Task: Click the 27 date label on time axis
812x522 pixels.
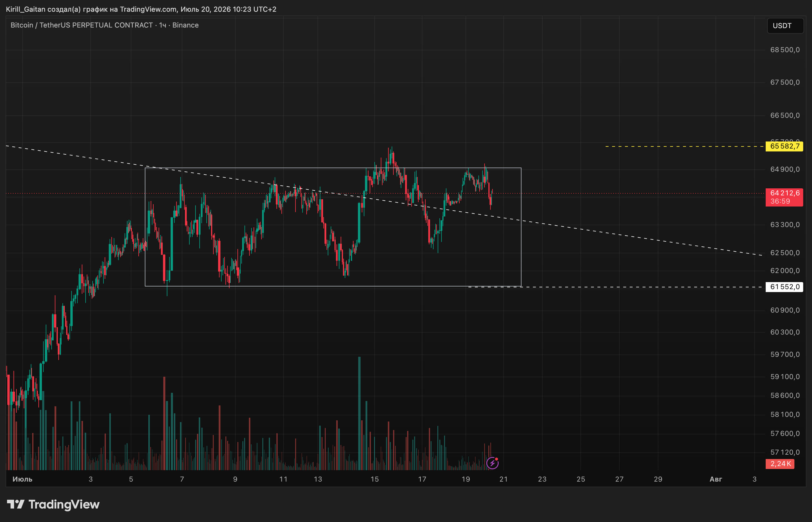Action: [x=619, y=479]
